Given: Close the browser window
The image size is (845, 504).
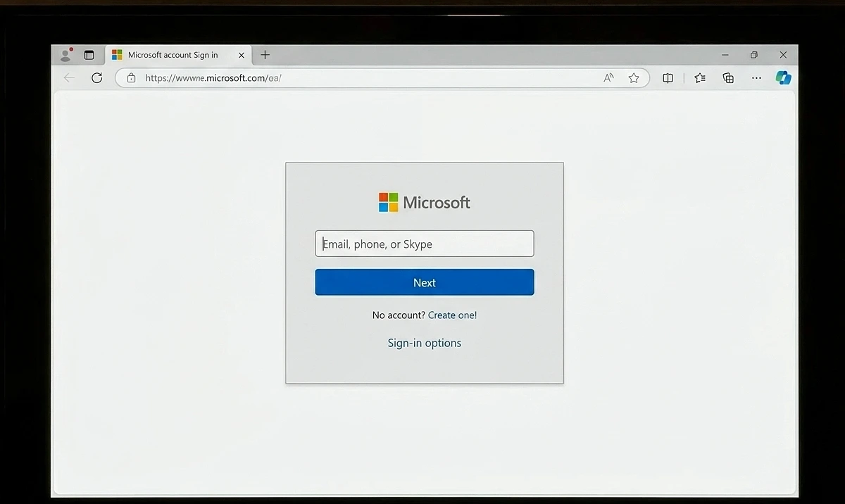Looking at the screenshot, I should coord(783,55).
